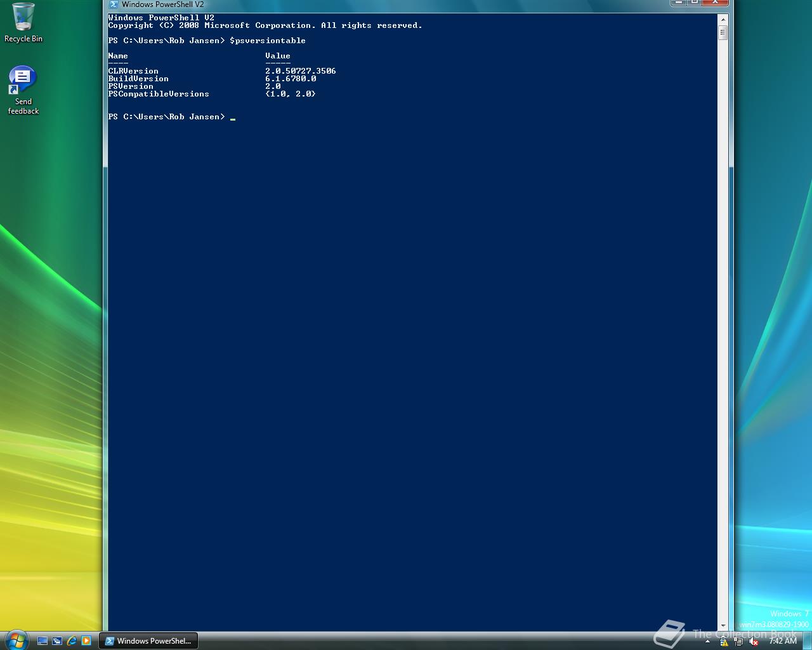Click the Copyright 2008 Microsoft line
This screenshot has width=812, height=650.
[x=265, y=25]
